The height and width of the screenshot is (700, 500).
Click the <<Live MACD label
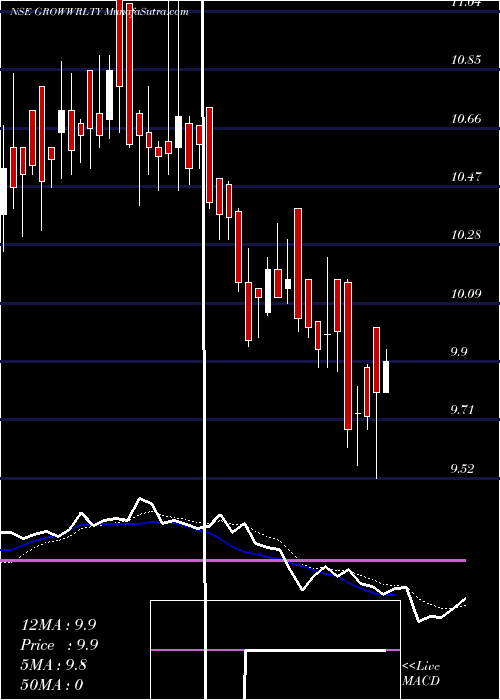coord(421,674)
